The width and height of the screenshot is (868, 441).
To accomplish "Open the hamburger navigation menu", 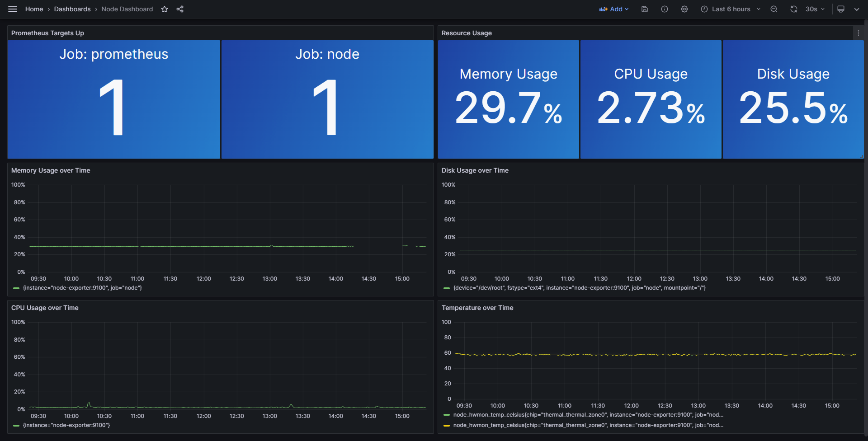I will coord(13,9).
